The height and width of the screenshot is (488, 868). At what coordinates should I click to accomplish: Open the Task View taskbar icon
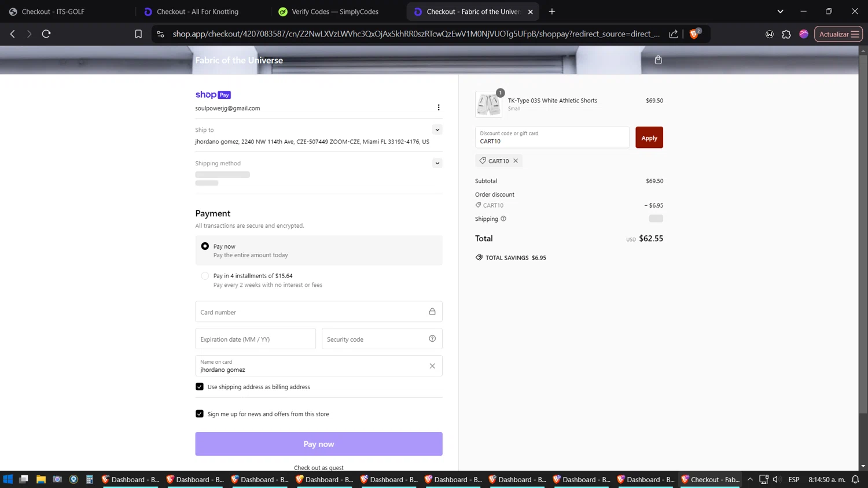coord(24,479)
